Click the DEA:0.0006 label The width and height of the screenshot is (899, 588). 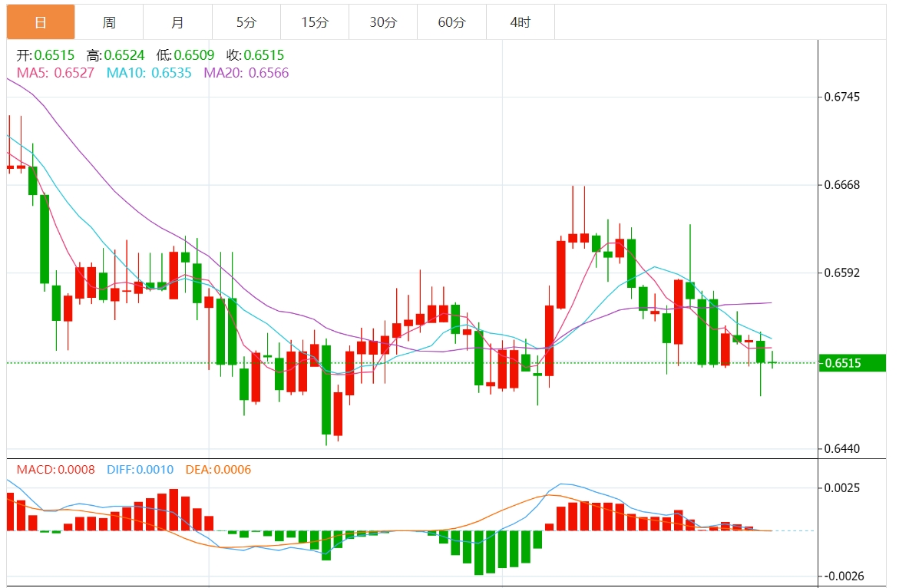(x=219, y=469)
